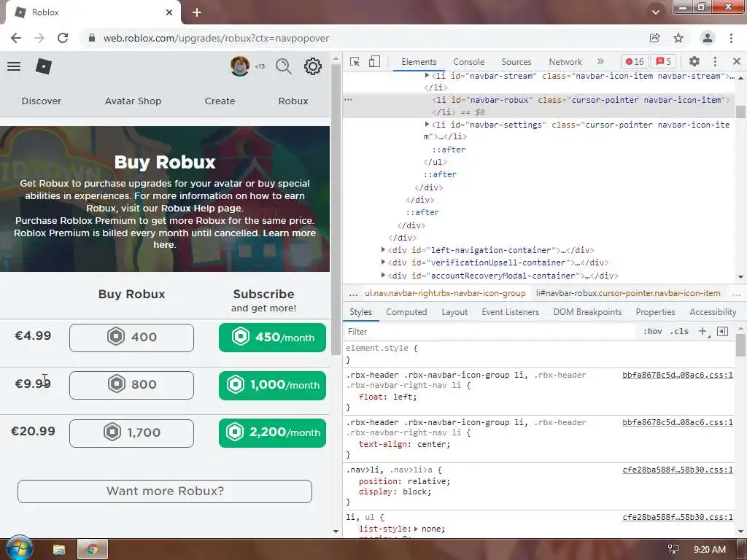The width and height of the screenshot is (747, 560).
Task: Switch to the Network tab
Action: [x=565, y=62]
